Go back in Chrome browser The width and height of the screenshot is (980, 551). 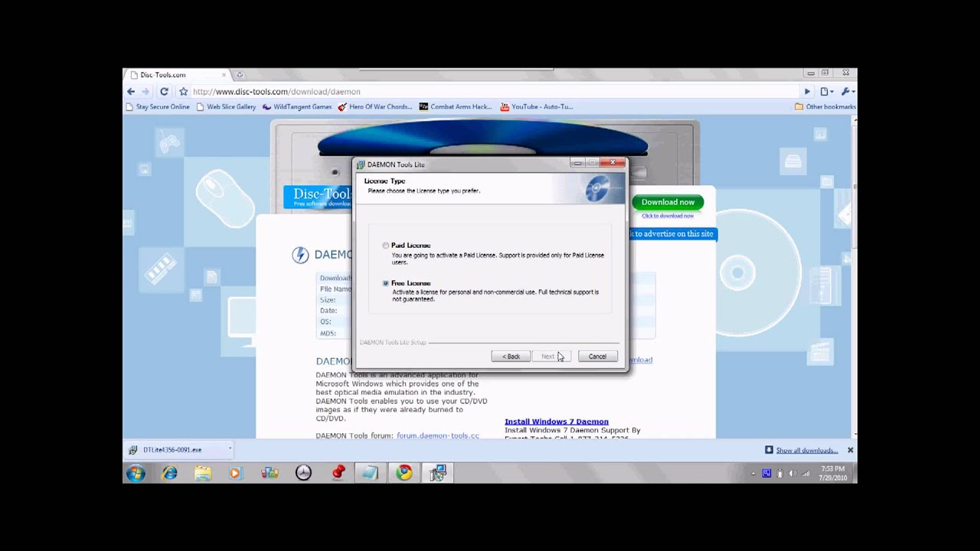[131, 91]
